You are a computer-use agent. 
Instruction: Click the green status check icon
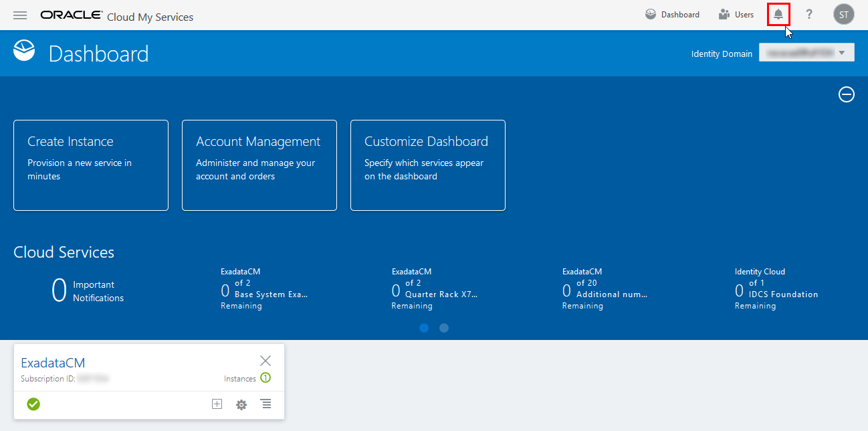click(x=33, y=404)
